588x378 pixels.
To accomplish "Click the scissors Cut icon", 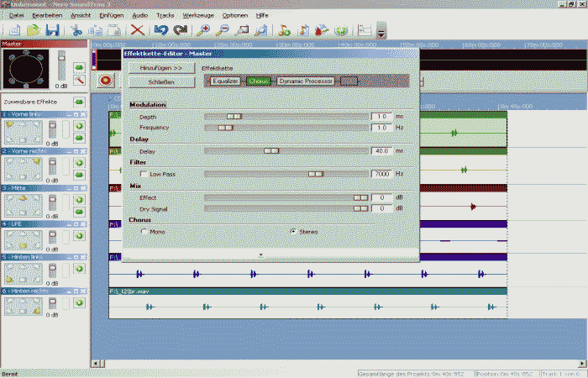I will pos(76,30).
